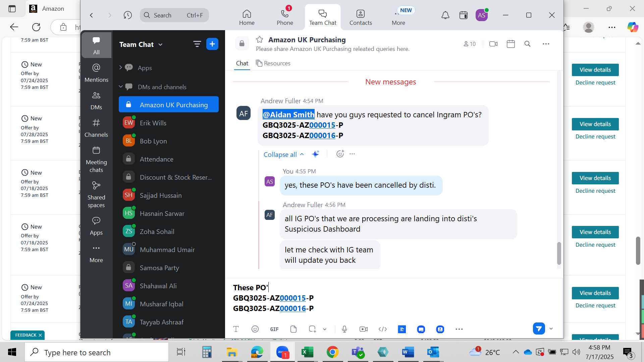Click the AI Companion sparkle icon
This screenshot has height=362, width=644.
pos(315,154)
